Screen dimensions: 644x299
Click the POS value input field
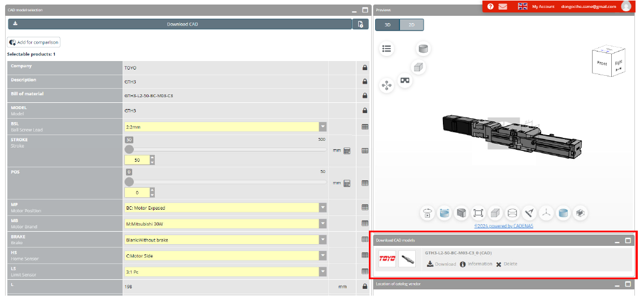tap(136, 193)
